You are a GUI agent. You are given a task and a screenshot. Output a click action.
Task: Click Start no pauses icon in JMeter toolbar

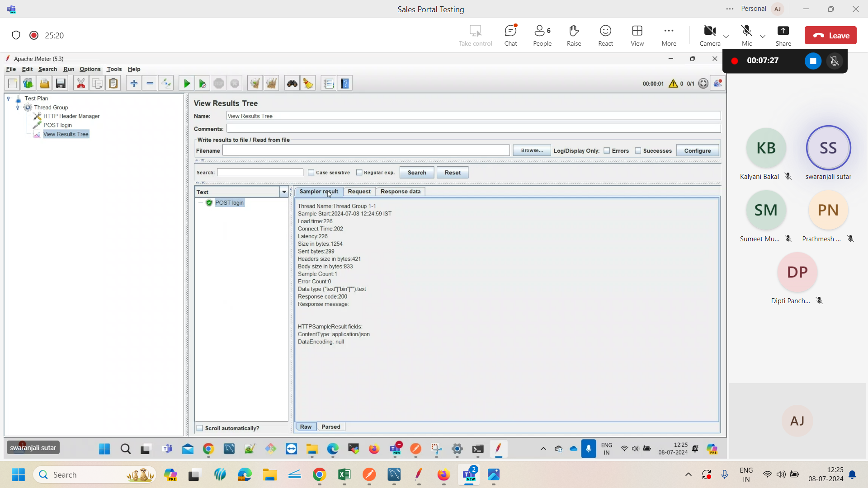pos(203,84)
